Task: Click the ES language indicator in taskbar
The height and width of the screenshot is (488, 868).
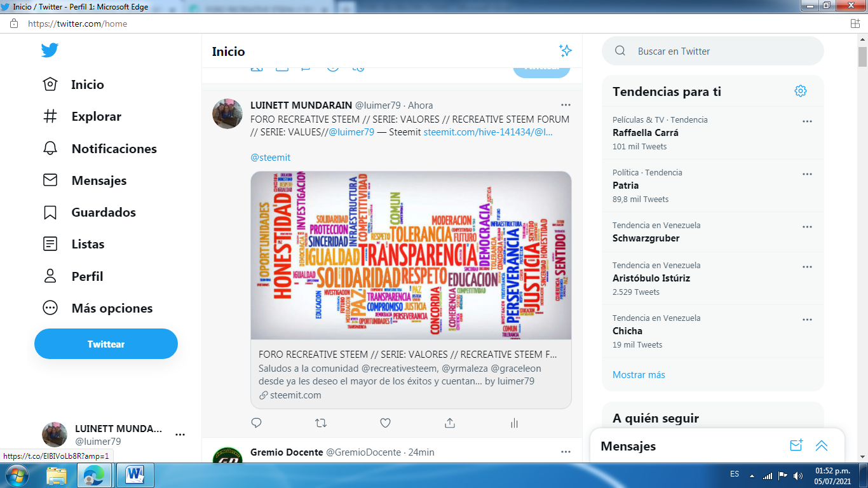Action: pyautogui.click(x=735, y=475)
